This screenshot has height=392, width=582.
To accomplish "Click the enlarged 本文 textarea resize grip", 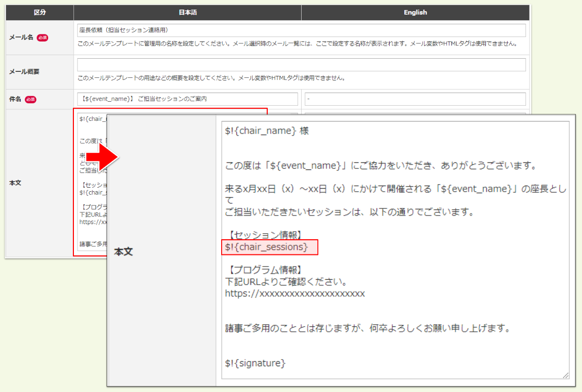I will [565, 375].
